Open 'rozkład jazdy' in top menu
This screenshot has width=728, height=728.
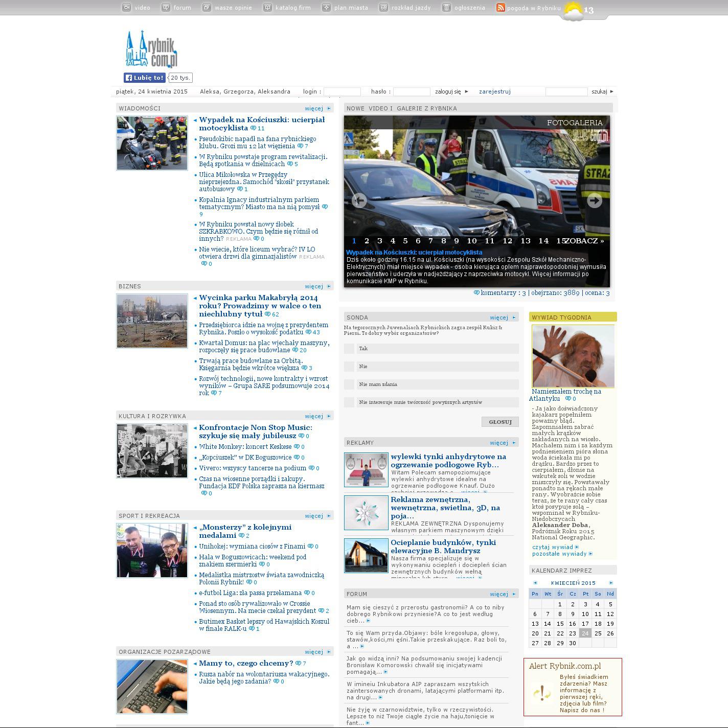click(x=411, y=8)
